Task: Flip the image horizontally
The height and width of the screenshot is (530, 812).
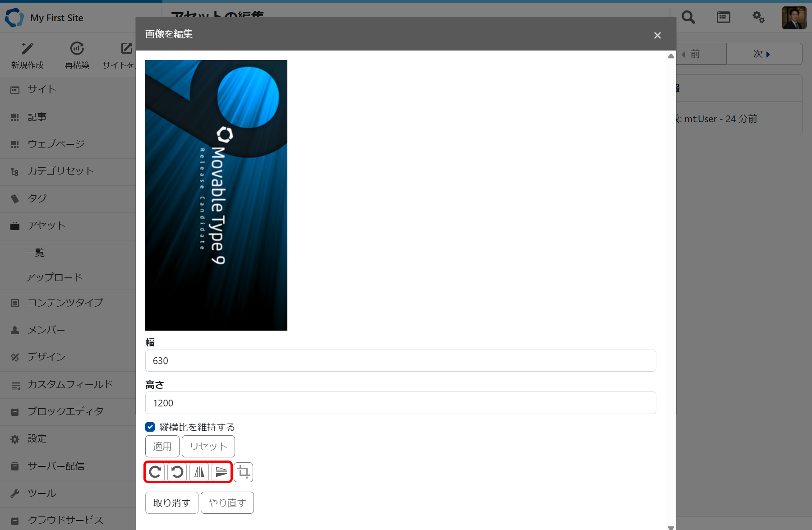Action: click(x=199, y=472)
